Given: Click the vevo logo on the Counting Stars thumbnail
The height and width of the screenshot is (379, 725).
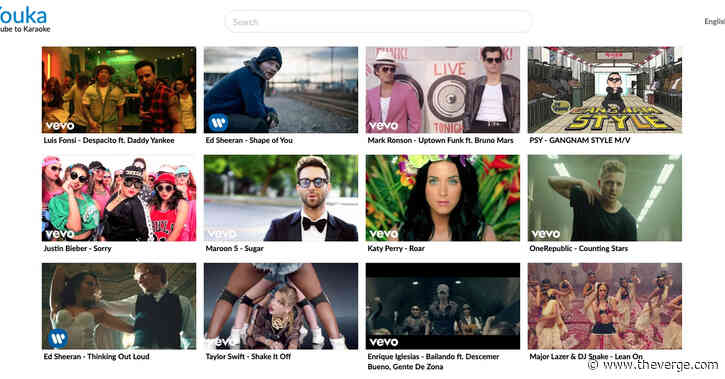Looking at the screenshot, I should click(546, 234).
